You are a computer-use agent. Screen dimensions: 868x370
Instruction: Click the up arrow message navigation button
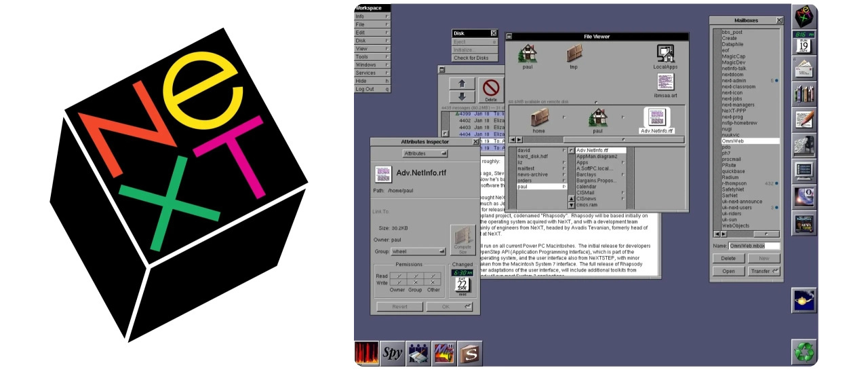[462, 84]
